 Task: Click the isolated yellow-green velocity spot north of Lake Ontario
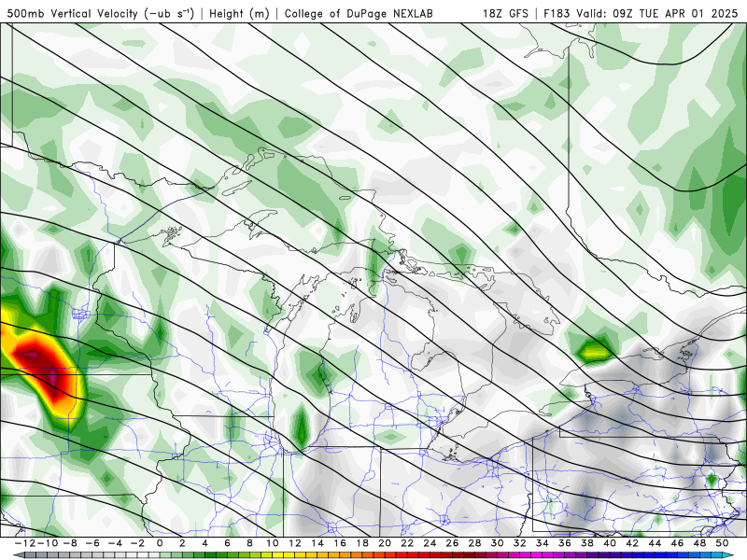[593, 351]
